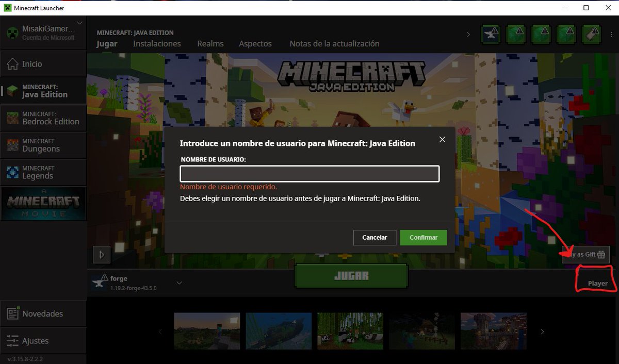Viewport: 619px width, 364px height.
Task: Select Minecraft Legends in sidebar
Action: [x=43, y=172]
